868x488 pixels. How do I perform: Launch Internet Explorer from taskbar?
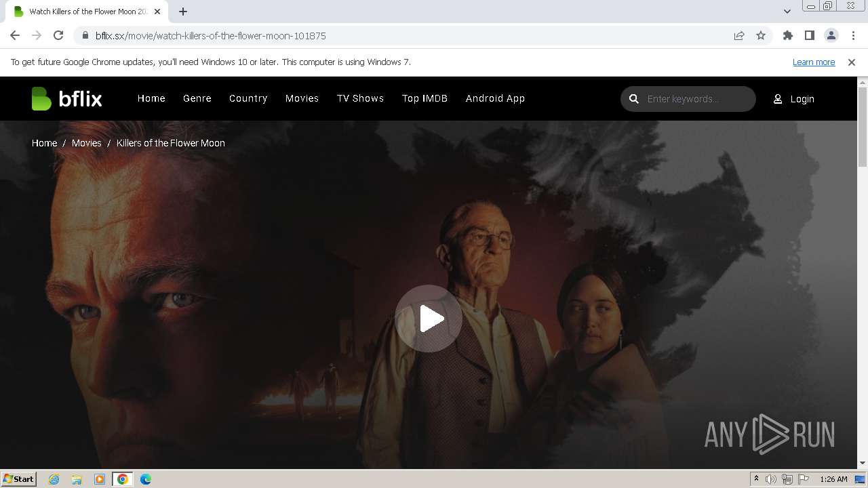pyautogui.click(x=54, y=479)
